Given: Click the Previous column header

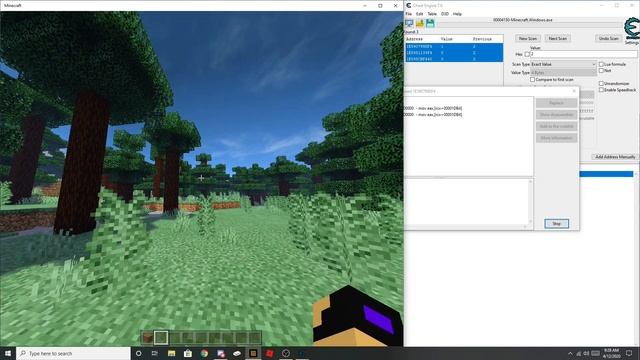Looking at the screenshot, I should point(487,39).
